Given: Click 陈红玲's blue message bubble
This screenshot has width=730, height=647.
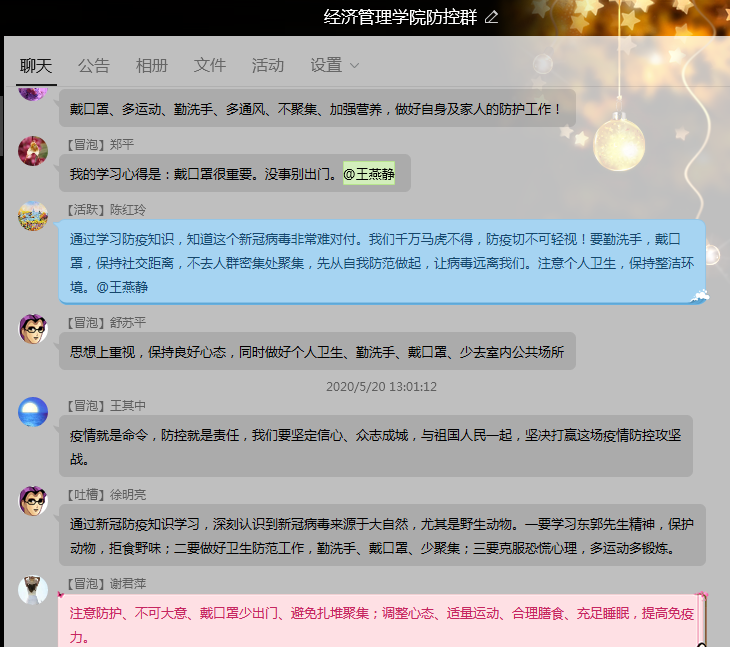Looking at the screenshot, I should [x=382, y=262].
